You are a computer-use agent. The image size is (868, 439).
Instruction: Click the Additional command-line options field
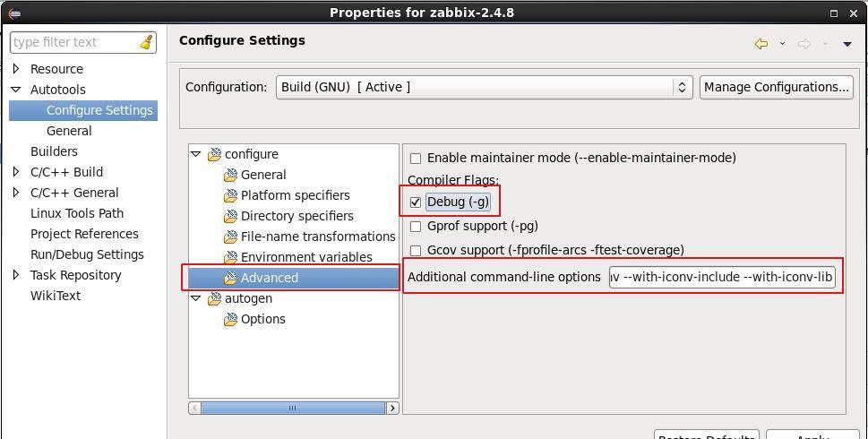[x=722, y=277]
